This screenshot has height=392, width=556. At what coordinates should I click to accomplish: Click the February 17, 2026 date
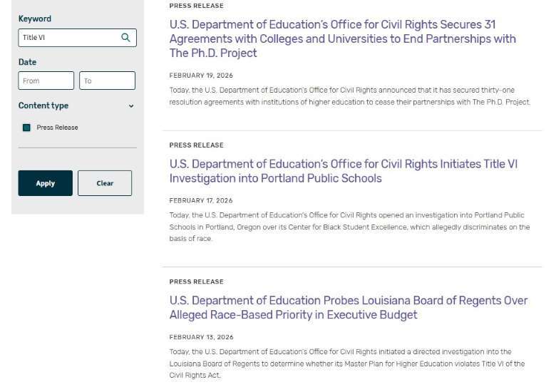(x=201, y=201)
